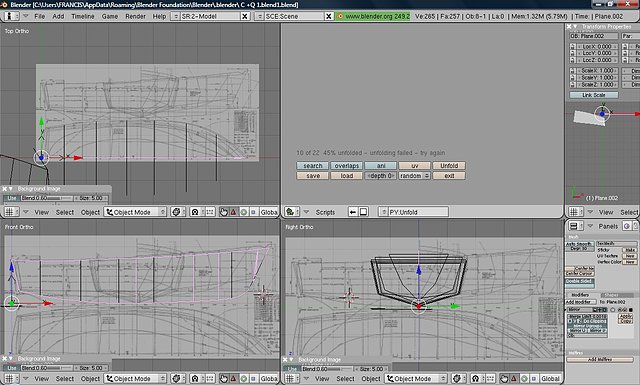Select the SR:2-Model screen dropdown
This screenshot has height=385, width=640.
click(x=176, y=16)
